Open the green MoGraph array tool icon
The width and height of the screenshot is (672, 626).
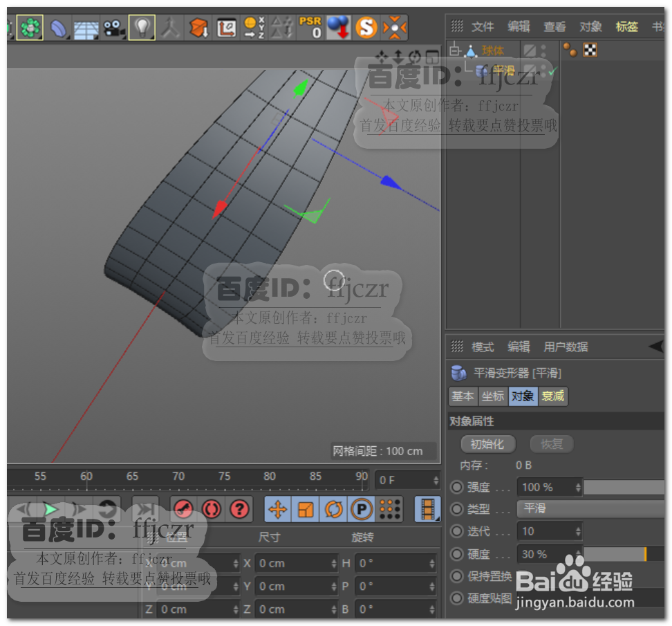[30, 28]
